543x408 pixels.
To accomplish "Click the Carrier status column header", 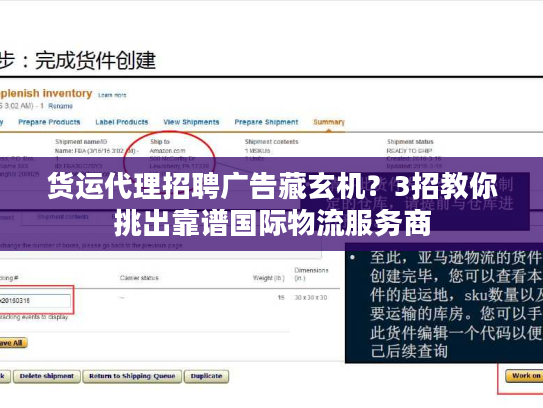I will (x=139, y=278).
